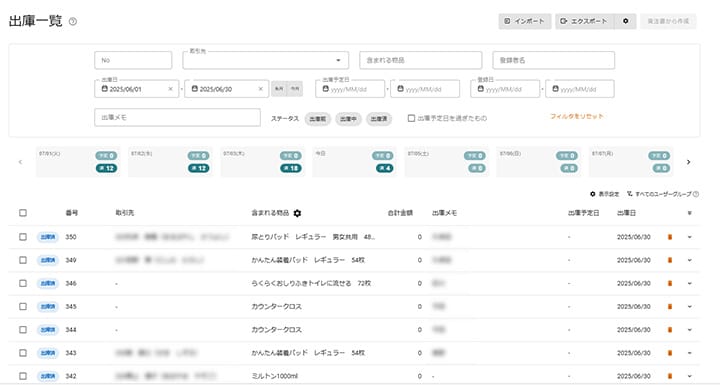Expand row 349 with chevron
The width and height of the screenshot is (720, 385).
pyautogui.click(x=689, y=260)
